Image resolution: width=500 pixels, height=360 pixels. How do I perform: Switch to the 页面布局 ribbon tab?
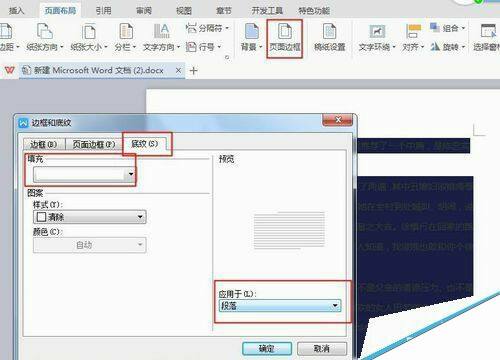[60, 11]
